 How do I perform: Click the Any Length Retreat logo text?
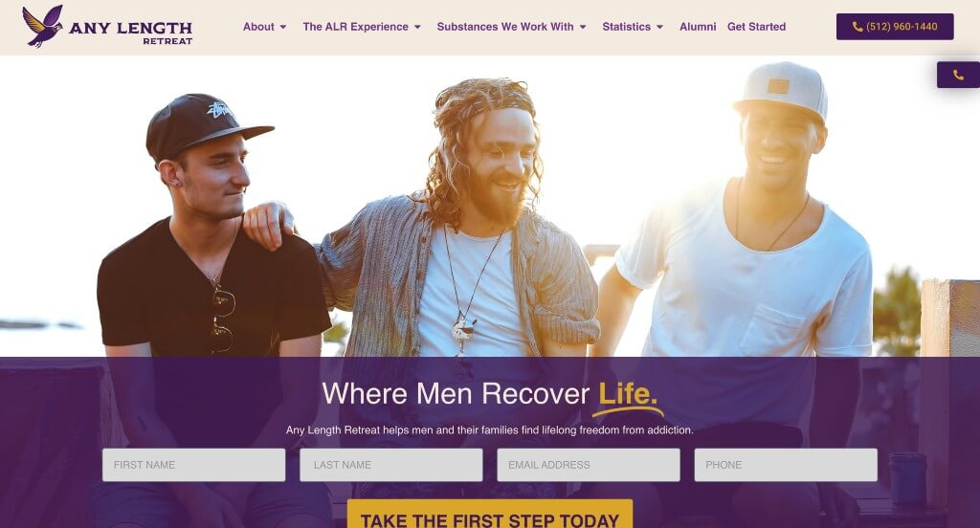pos(130,33)
